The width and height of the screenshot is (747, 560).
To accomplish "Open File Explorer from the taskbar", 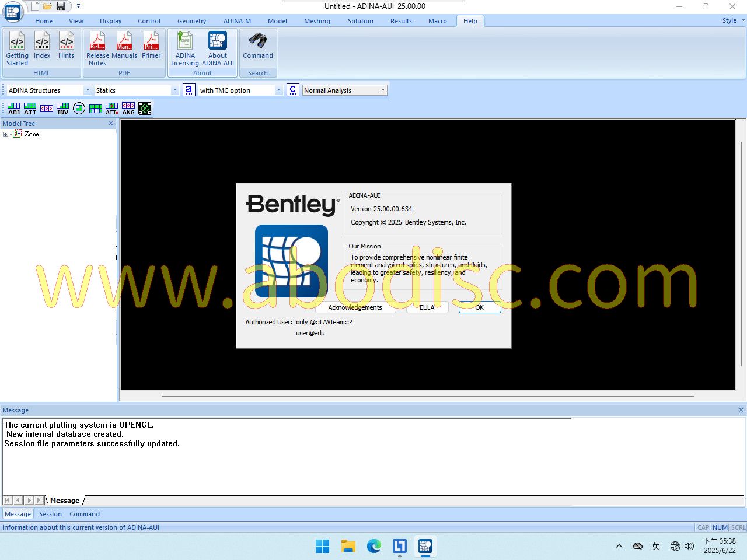I will (x=348, y=546).
